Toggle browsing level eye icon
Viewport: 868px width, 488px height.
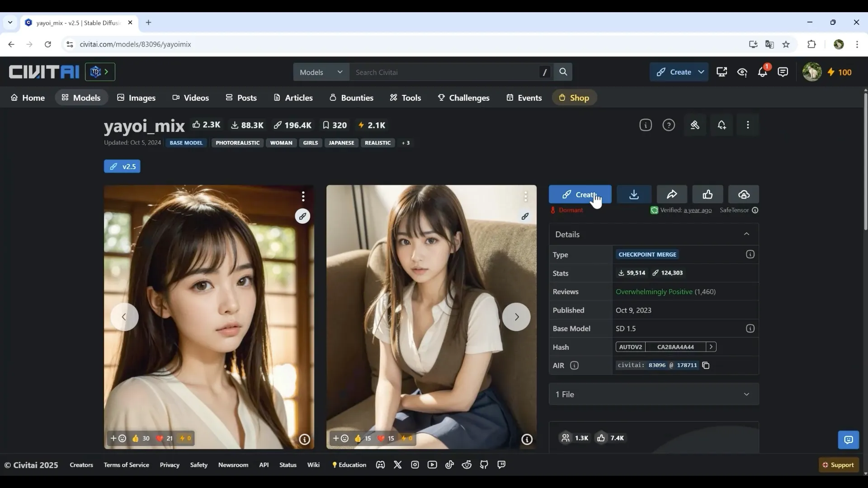742,72
